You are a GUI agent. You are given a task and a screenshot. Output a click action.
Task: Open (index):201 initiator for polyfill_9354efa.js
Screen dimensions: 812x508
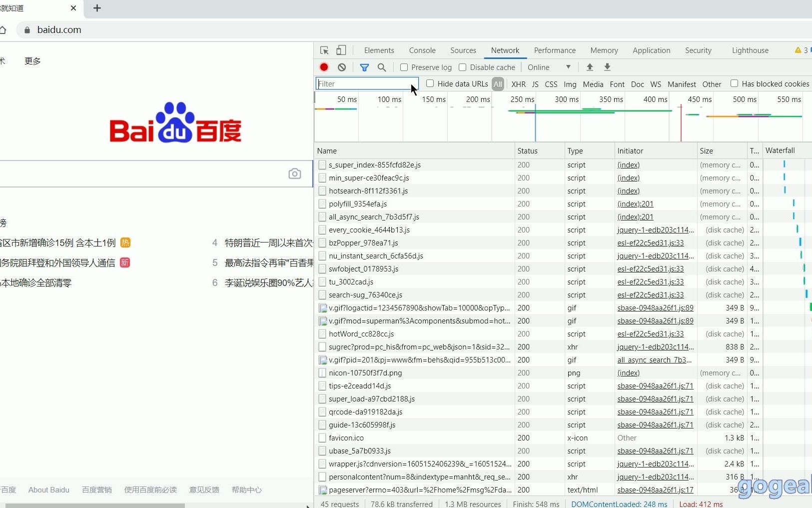tap(635, 204)
